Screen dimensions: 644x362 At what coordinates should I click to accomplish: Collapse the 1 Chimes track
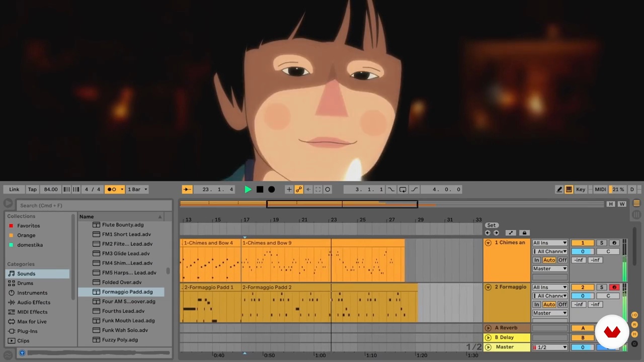coord(488,243)
